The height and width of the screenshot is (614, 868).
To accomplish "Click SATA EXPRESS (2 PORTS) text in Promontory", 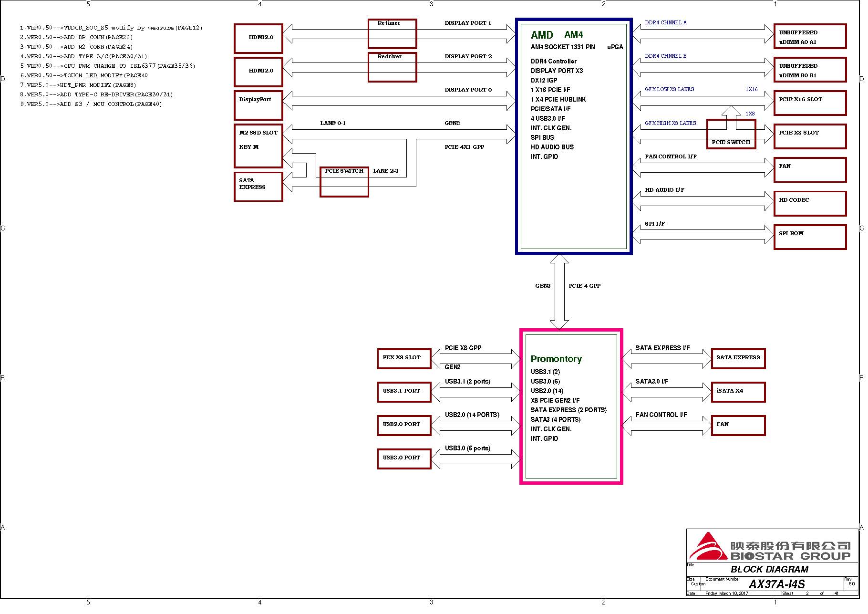I will click(568, 410).
